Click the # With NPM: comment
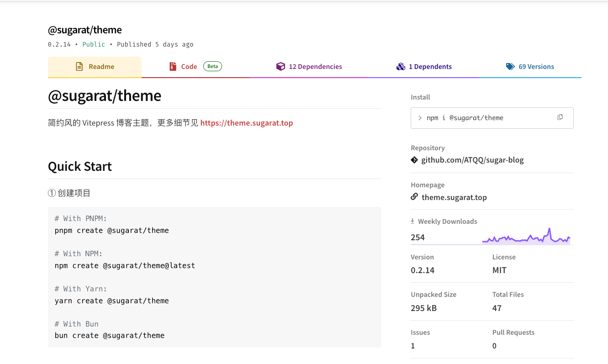Viewport: 608px width, 364px height. click(79, 253)
